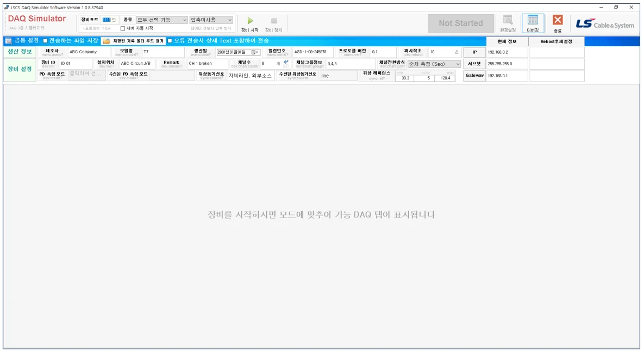The image size is (644, 352).
Task: Click the 포트개수: 1 EA text
Action: click(97, 28)
